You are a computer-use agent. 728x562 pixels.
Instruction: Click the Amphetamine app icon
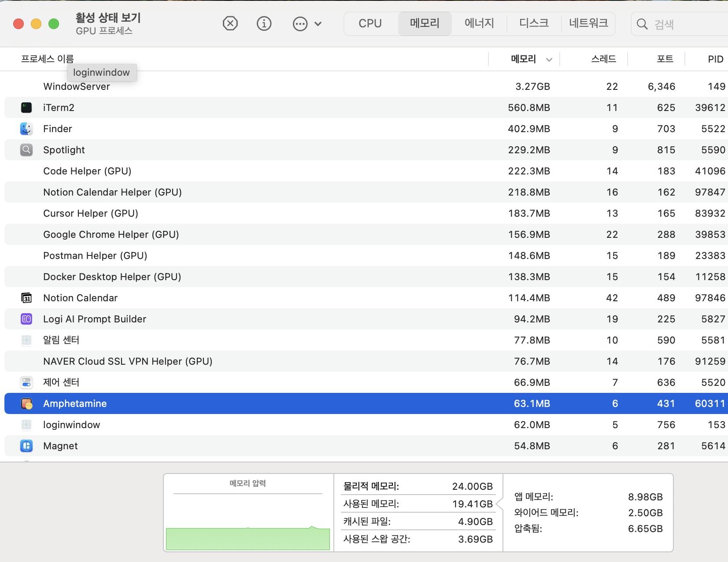[26, 403]
